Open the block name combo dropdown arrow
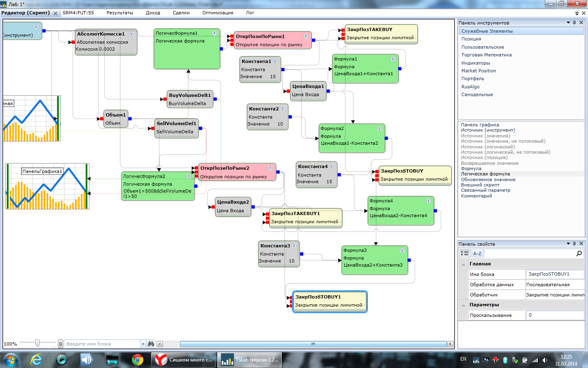The height and width of the screenshot is (368, 588). 143,344
